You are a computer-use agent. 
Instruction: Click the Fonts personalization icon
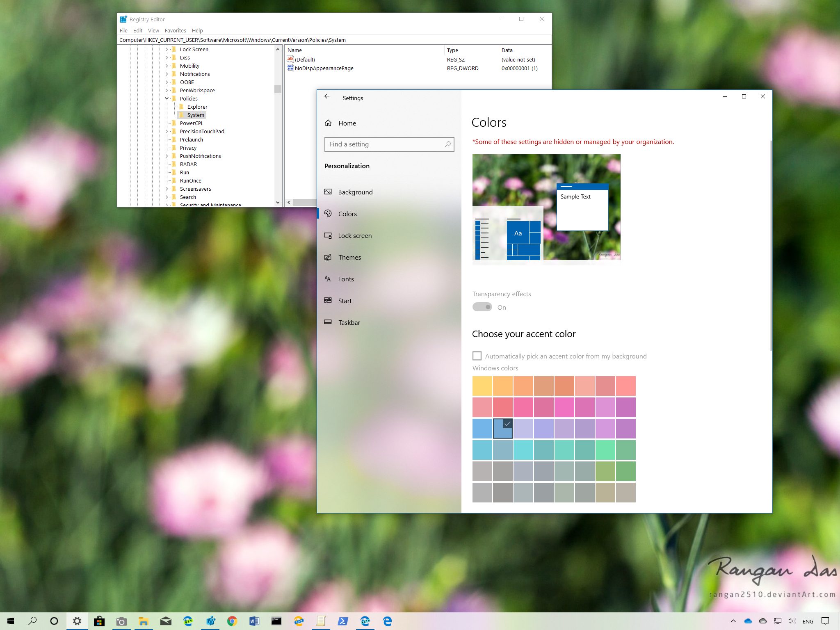point(329,278)
